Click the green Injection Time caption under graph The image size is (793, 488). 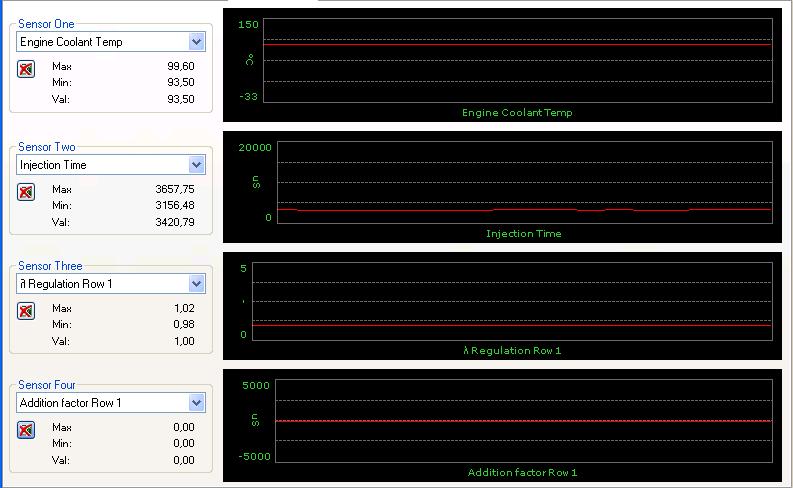tap(523, 234)
